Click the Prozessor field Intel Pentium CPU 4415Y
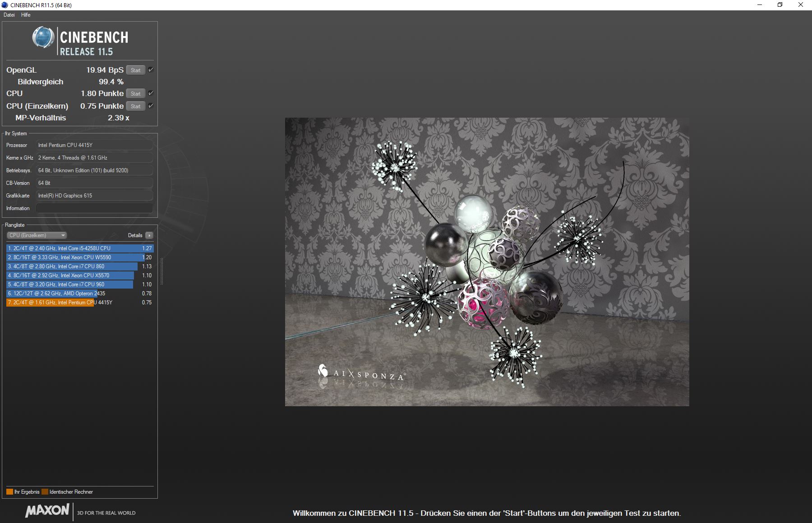This screenshot has height=523, width=812. point(94,145)
